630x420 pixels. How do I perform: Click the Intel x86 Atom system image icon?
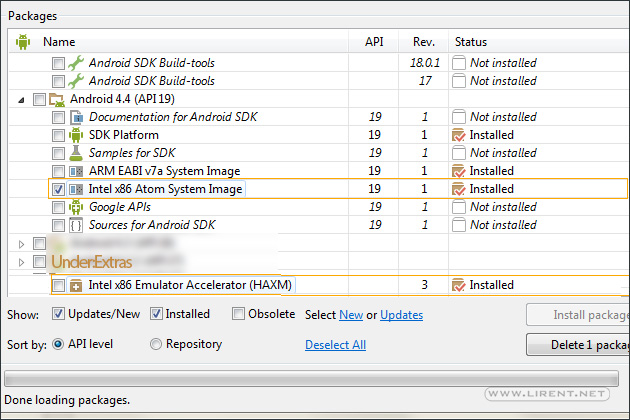coord(76,189)
